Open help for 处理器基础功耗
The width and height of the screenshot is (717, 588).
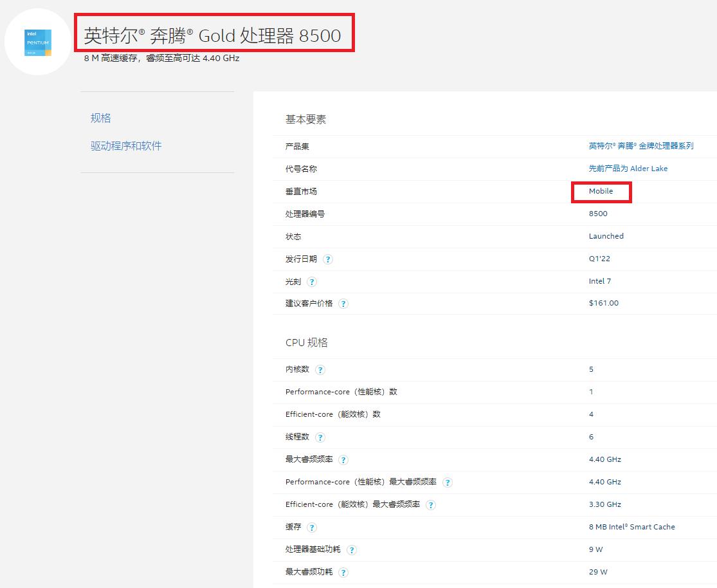352,550
